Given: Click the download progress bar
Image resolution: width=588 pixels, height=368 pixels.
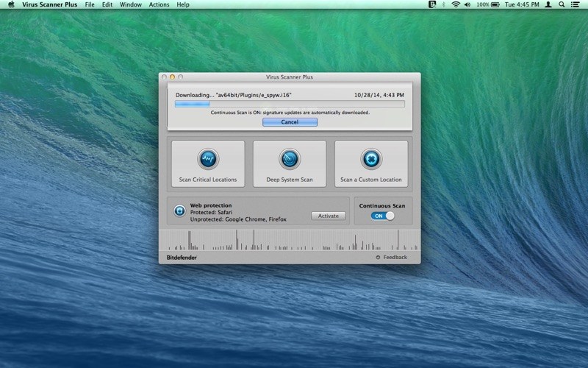Looking at the screenshot, I should [x=289, y=105].
